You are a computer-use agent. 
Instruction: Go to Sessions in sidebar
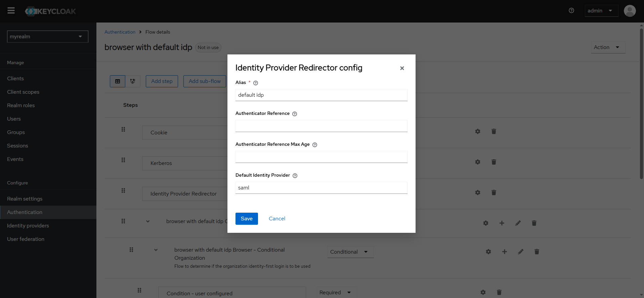point(17,146)
